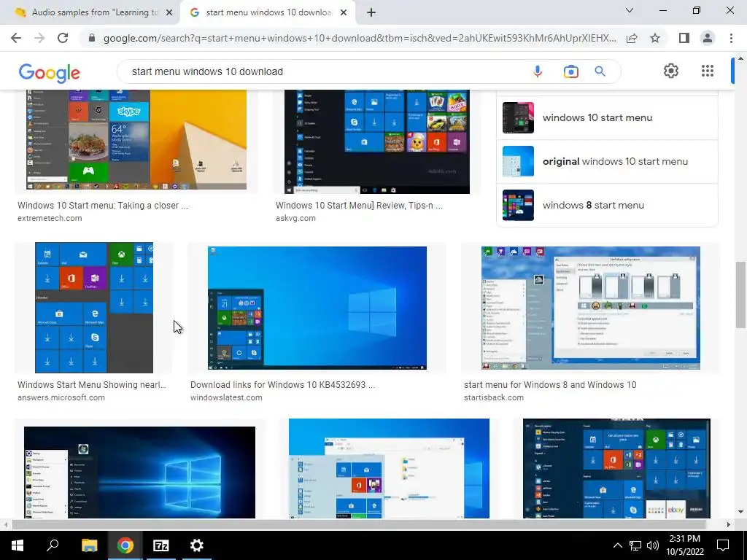Screen dimensions: 747x560
Task: Open the volume tray icon
Action: point(653,545)
